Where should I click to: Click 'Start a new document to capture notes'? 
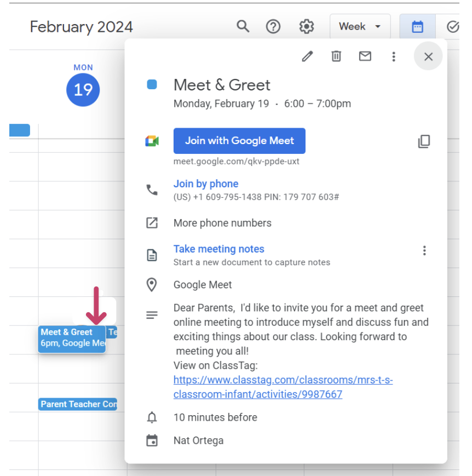tap(252, 262)
